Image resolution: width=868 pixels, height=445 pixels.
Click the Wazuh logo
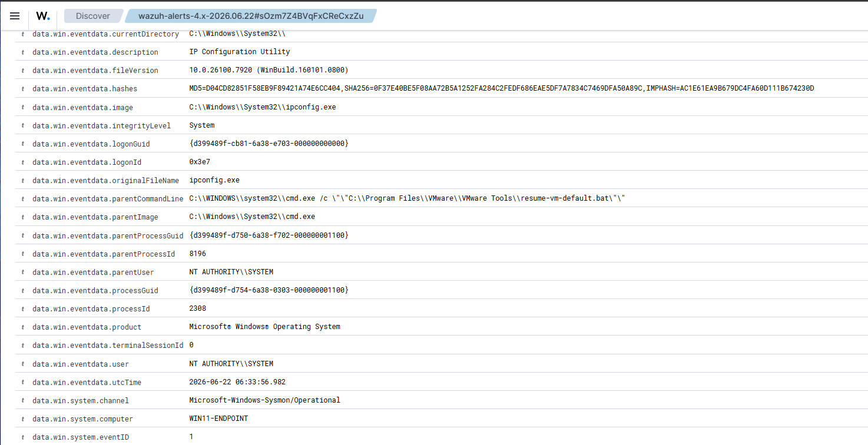coord(43,16)
